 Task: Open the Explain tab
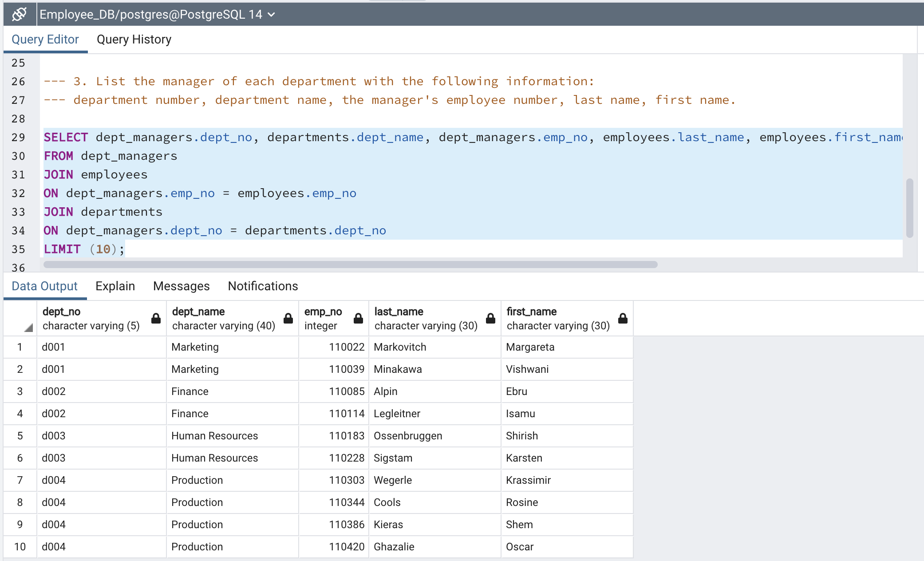coord(115,286)
